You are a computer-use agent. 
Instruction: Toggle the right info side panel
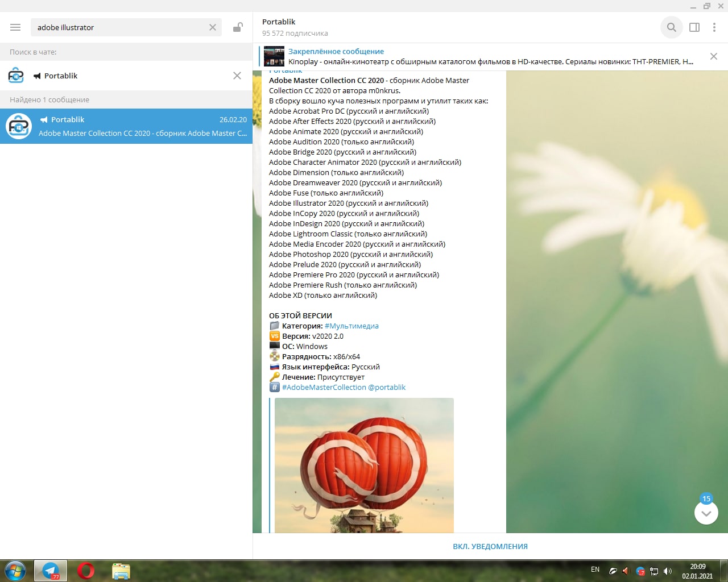tap(694, 27)
